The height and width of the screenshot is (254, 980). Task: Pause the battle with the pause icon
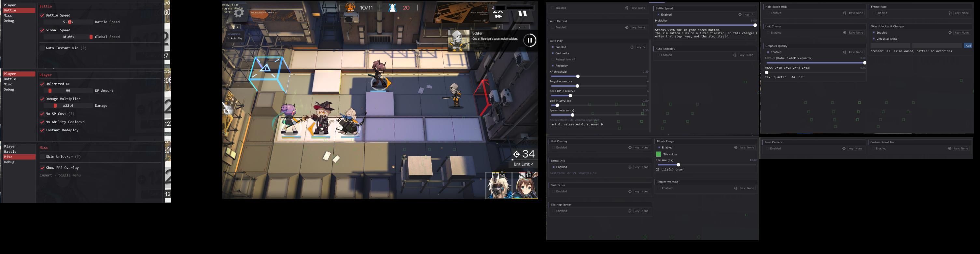click(x=522, y=14)
